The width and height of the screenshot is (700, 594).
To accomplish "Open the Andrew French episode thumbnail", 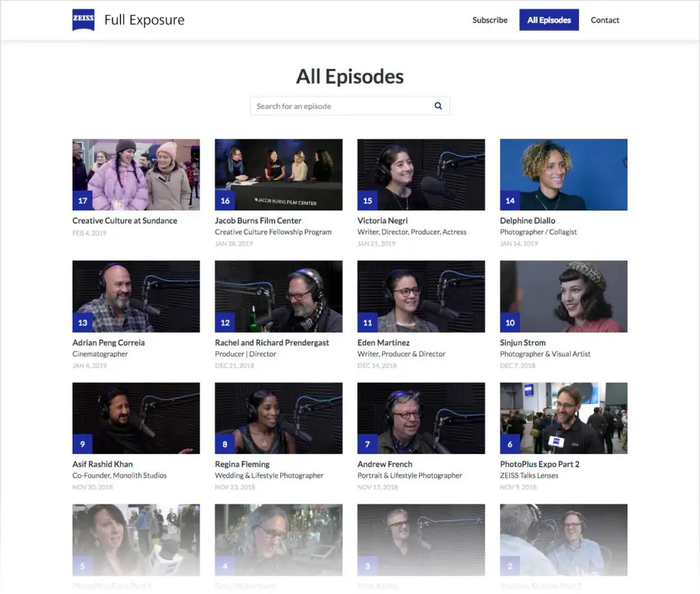I will 421,417.
